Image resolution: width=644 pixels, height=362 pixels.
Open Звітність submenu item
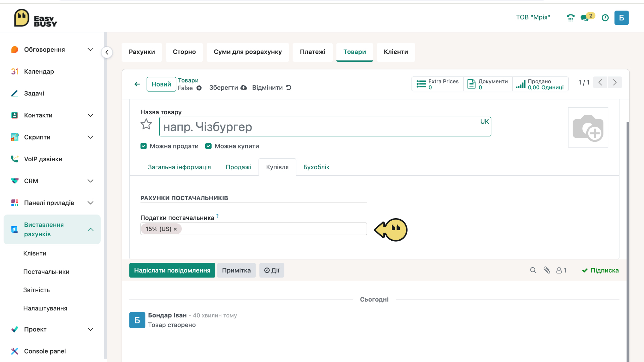(x=37, y=290)
